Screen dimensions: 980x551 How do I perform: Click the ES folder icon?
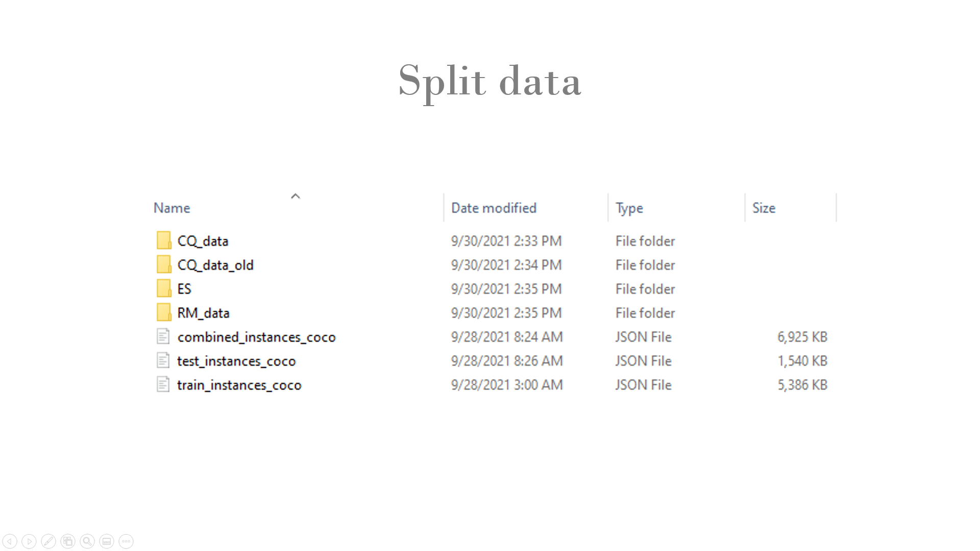click(163, 288)
